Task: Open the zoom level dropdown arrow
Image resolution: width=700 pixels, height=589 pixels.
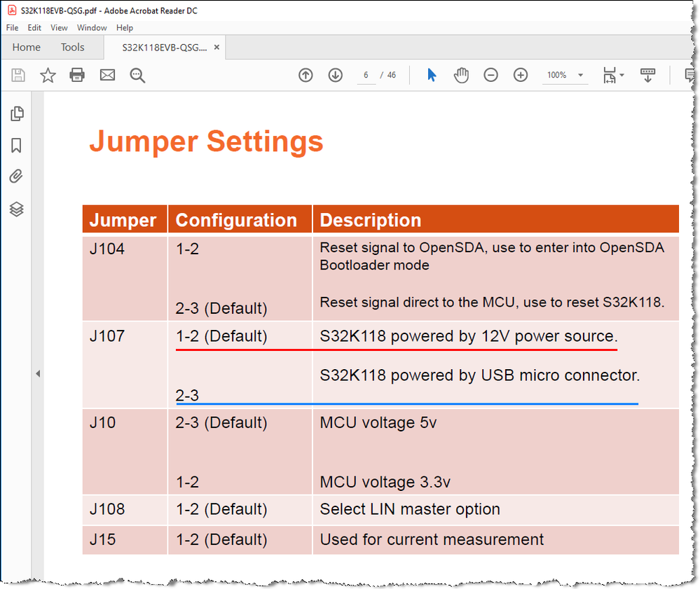Action: [580, 75]
